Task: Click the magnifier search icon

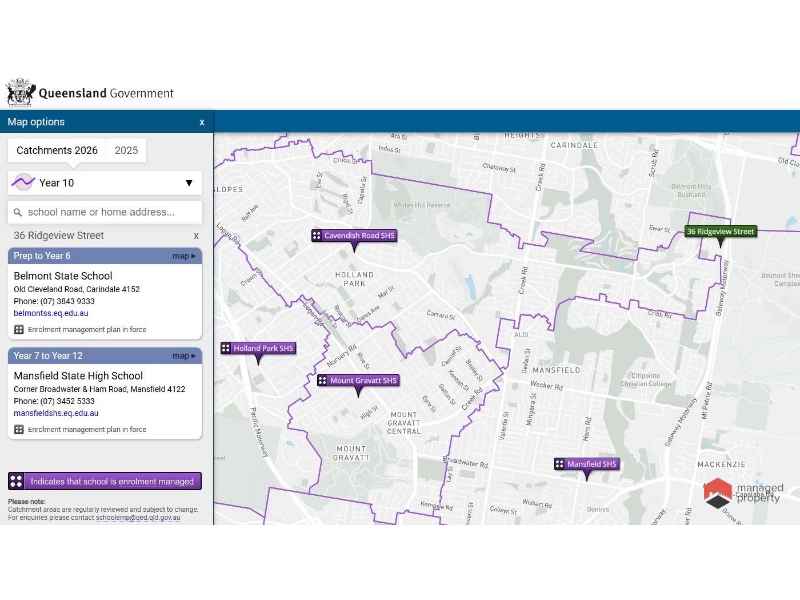Action: pos(18,212)
